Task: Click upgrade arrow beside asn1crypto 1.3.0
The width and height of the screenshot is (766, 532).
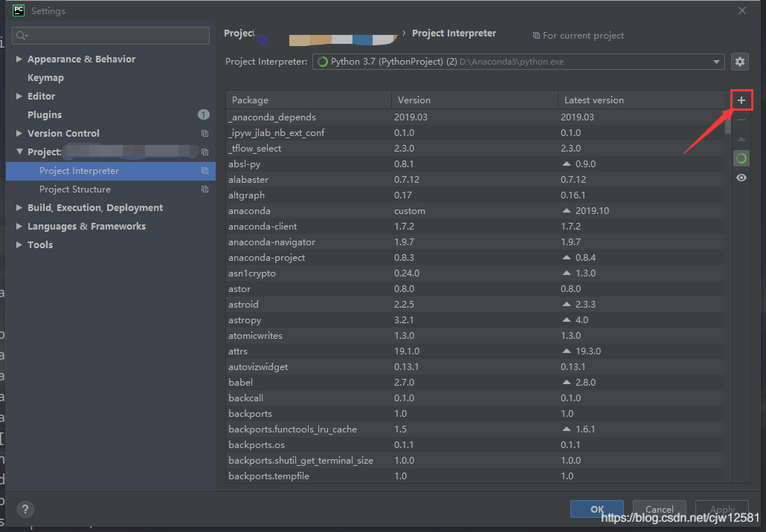Action: click(567, 273)
